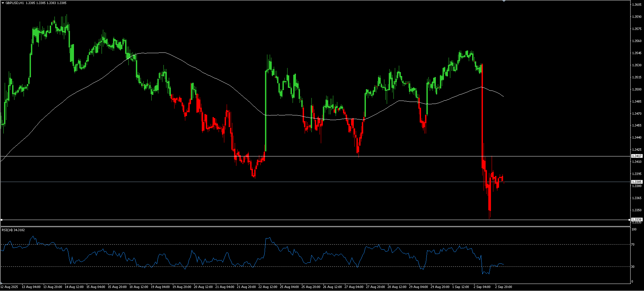Click the left-end handle of the 1.3338 line
The height and width of the screenshot is (291, 644).
[x=1, y=220]
